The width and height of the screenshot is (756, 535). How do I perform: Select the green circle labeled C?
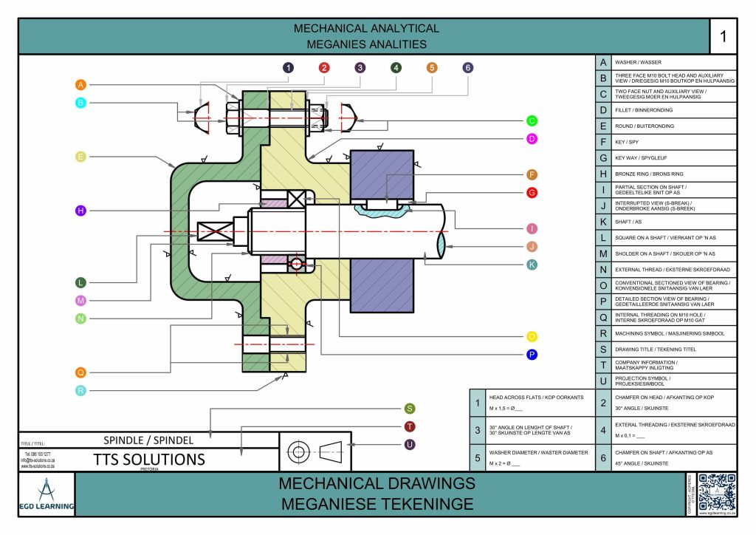(532, 121)
